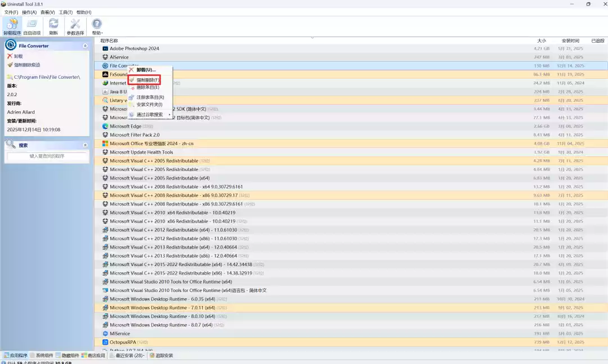
Task: Open the 工具(T) menu
Action: 65,12
